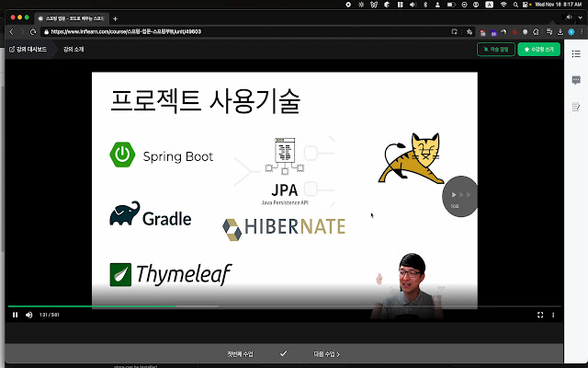588x368 pixels.
Task: Click the share page icon in address bar
Action: click(455, 32)
